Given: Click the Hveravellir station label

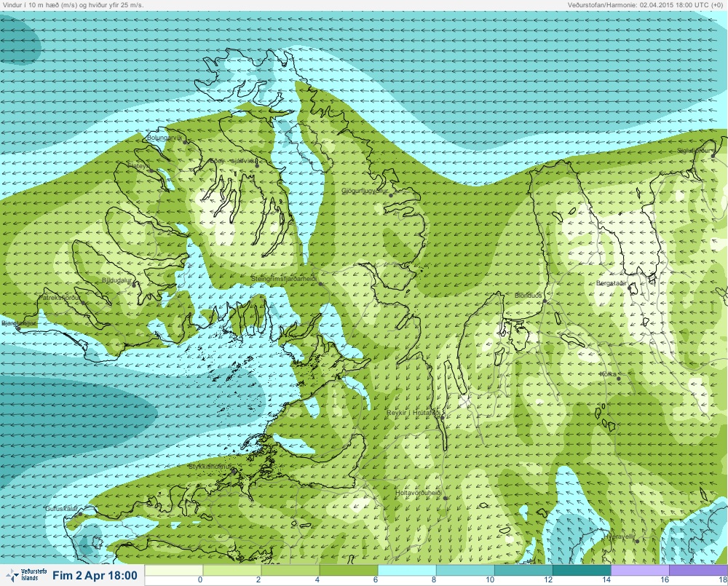Looking at the screenshot, I should click(620, 536).
